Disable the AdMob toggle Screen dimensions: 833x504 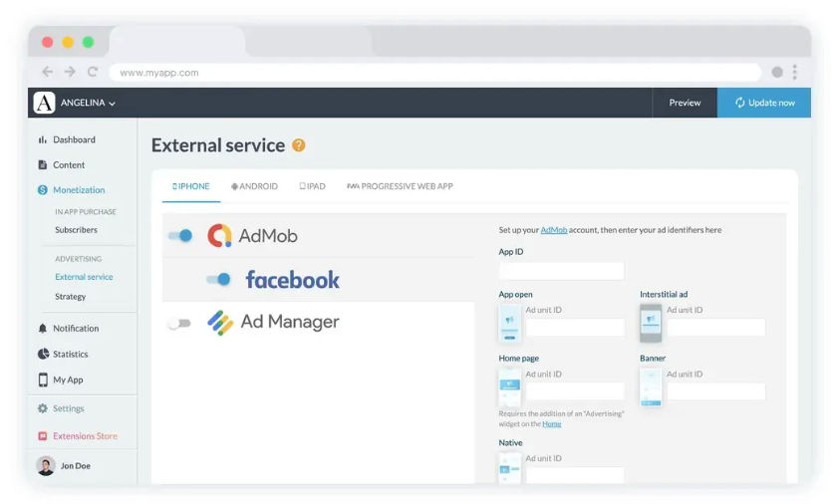(x=180, y=236)
